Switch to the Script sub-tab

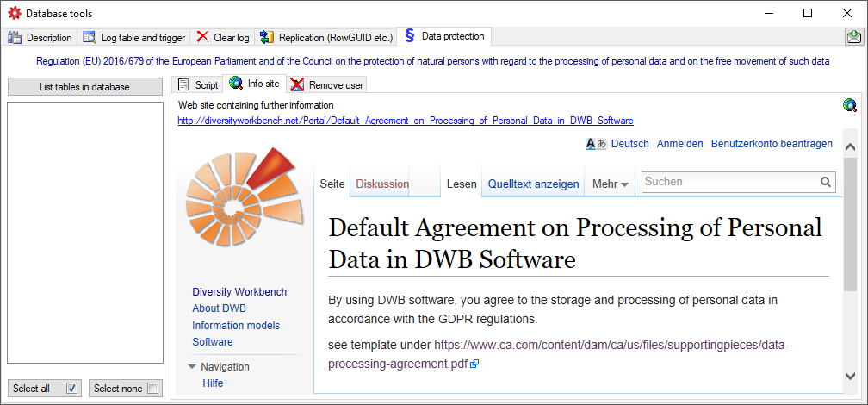(198, 85)
